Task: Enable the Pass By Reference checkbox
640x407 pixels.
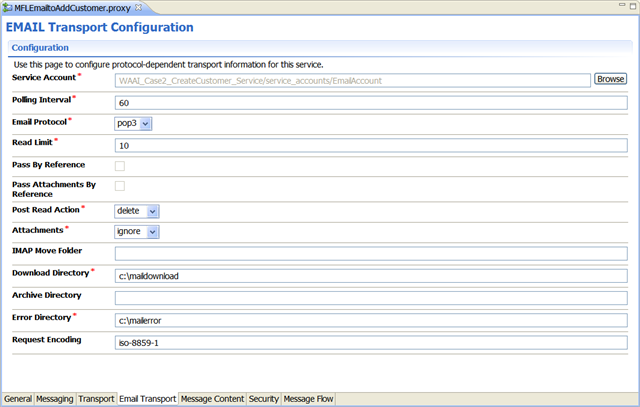Action: pyautogui.click(x=120, y=165)
